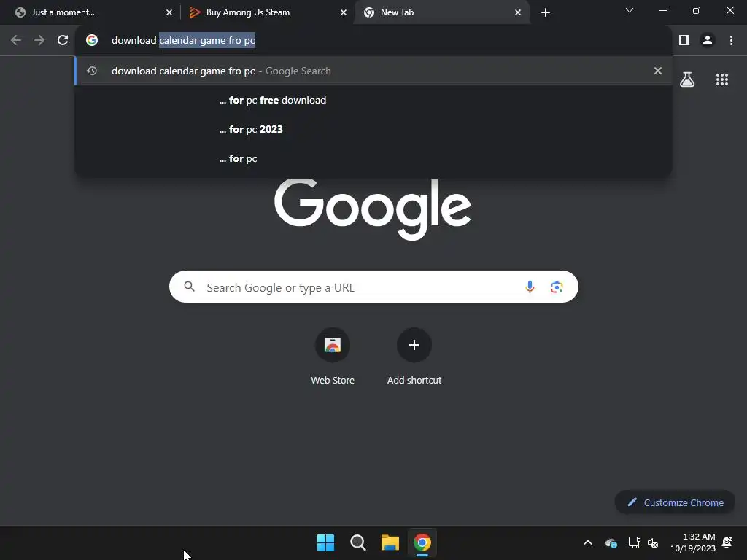Open Customize Chrome
This screenshot has width=747, height=560.
675,502
